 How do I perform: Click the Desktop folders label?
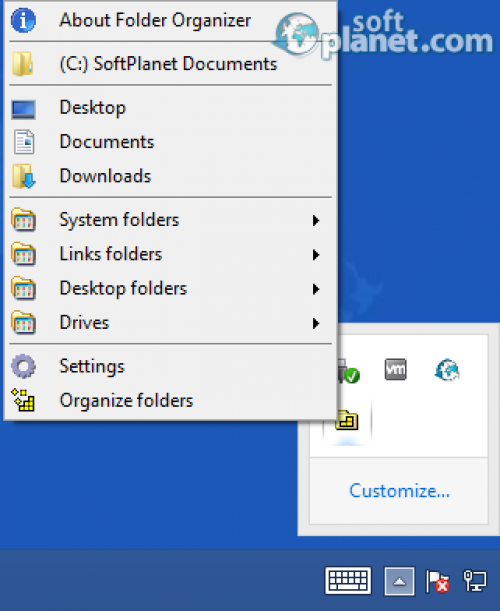pos(123,289)
